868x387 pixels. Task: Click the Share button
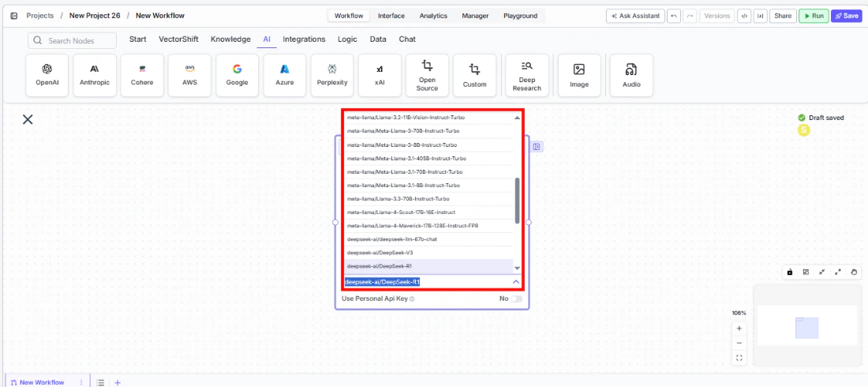click(x=783, y=16)
